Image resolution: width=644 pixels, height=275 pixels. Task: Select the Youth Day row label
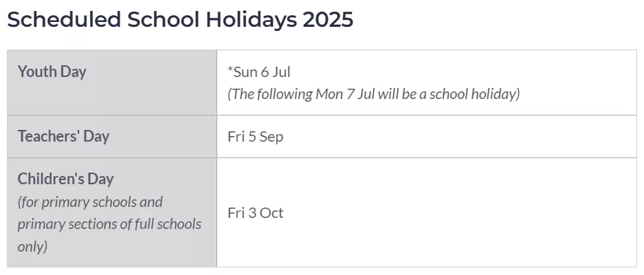52,72
